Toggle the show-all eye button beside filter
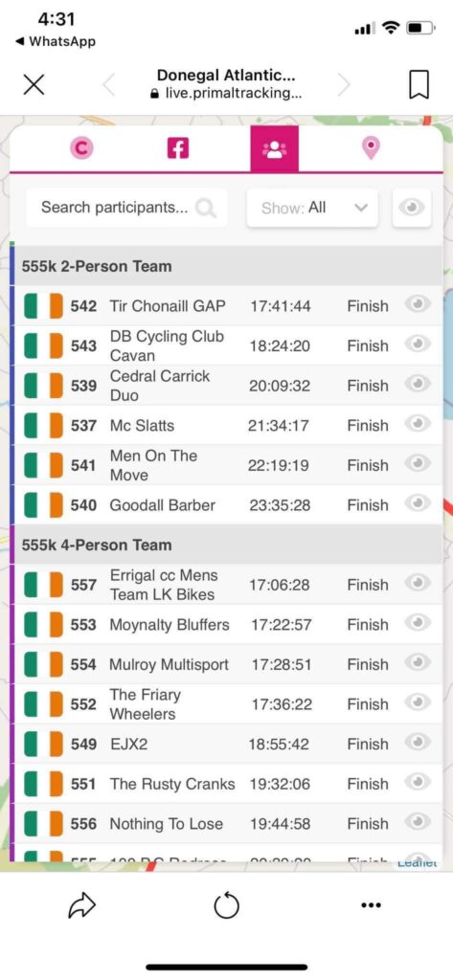This screenshot has height=980, width=453. point(411,208)
